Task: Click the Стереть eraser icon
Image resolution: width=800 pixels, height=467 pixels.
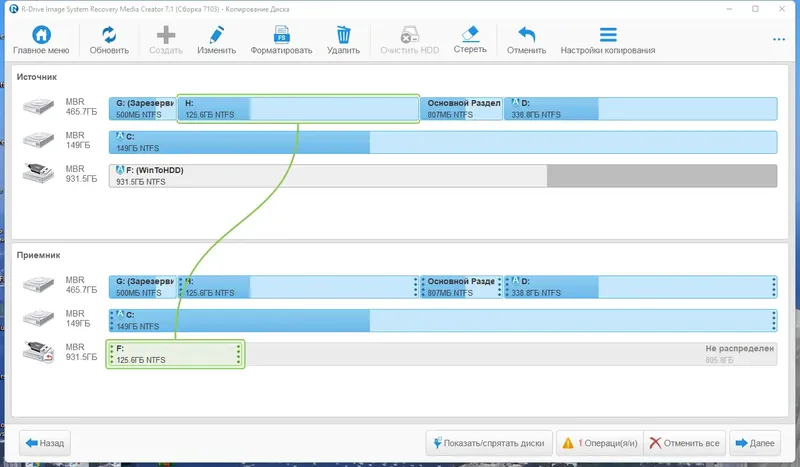Action: coord(470,34)
